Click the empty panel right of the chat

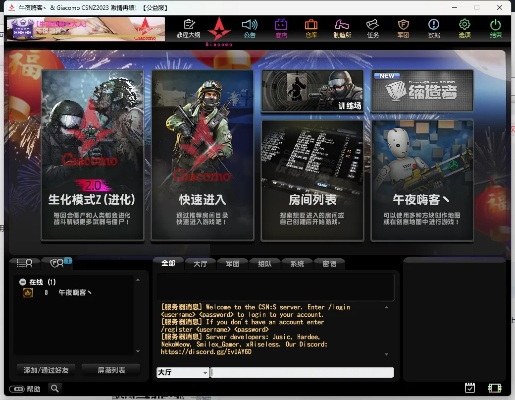click(x=454, y=319)
